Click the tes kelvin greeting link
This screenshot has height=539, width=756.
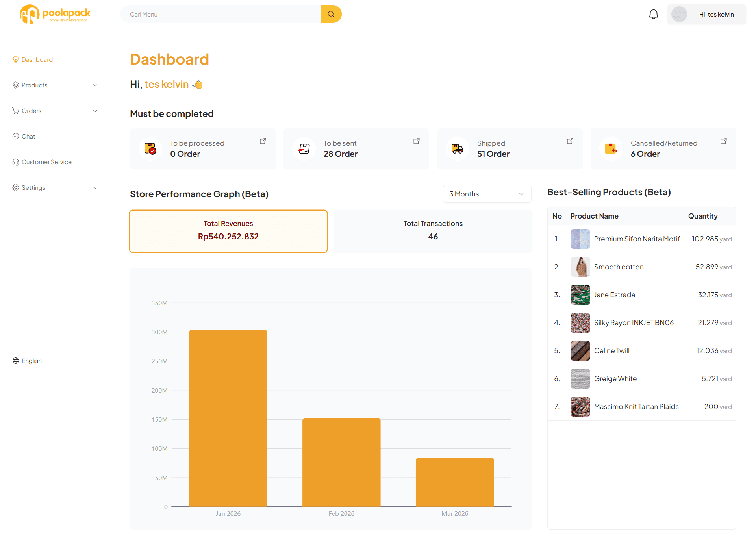pyautogui.click(x=166, y=84)
